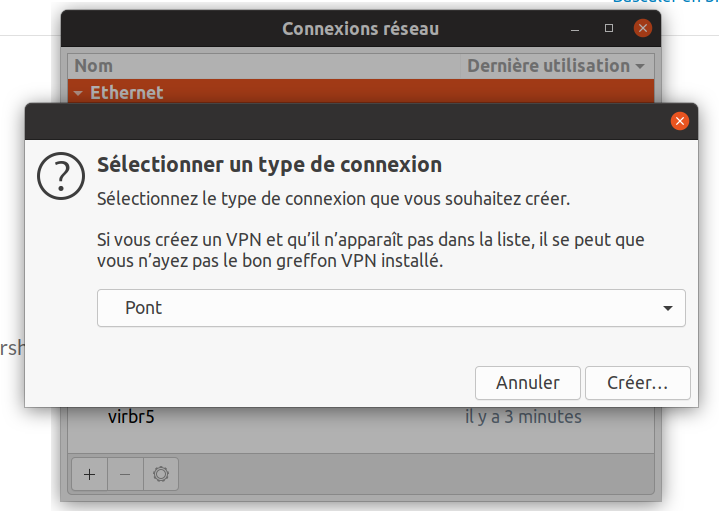Open connection settings via gear icon
The image size is (719, 511).
click(161, 474)
